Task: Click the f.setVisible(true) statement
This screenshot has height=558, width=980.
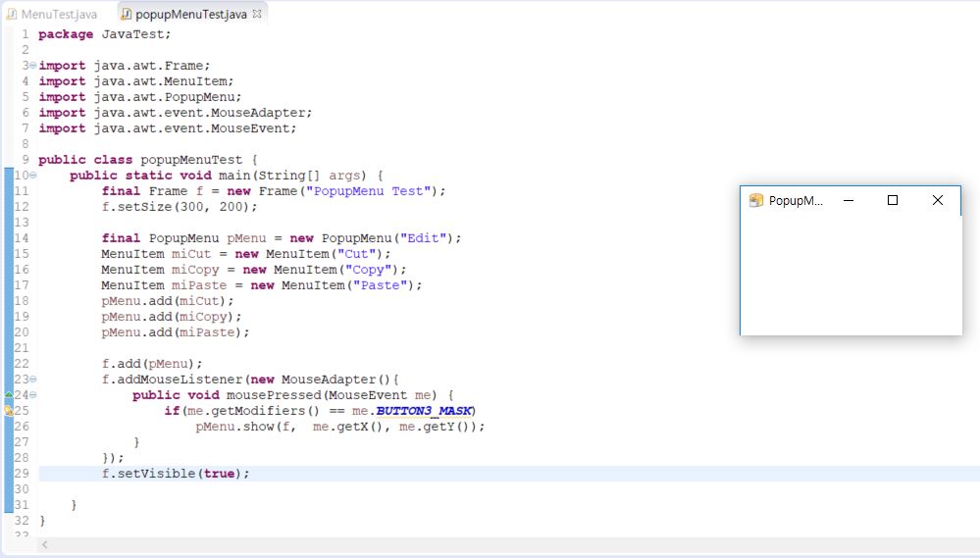Action: click(176, 474)
